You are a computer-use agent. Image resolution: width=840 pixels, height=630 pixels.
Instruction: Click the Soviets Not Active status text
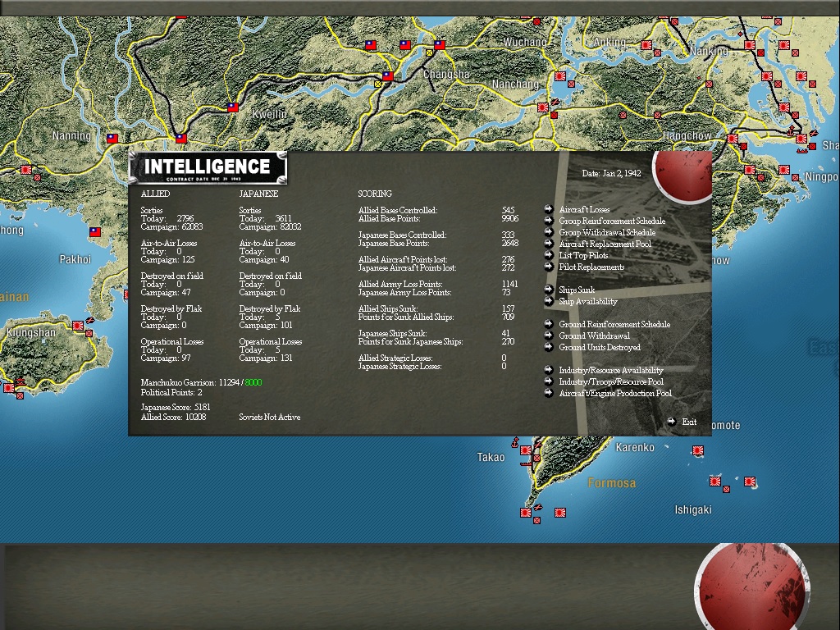coord(269,418)
